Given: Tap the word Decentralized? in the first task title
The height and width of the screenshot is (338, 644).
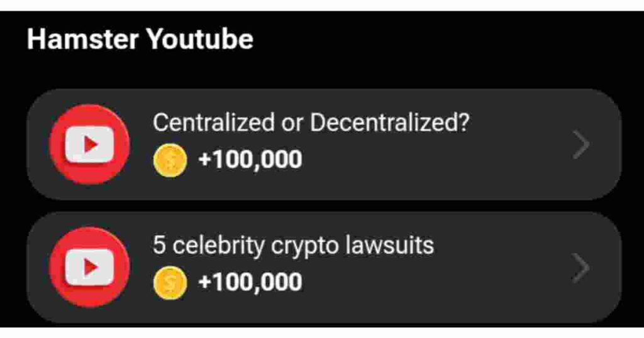Looking at the screenshot, I should click(389, 123).
